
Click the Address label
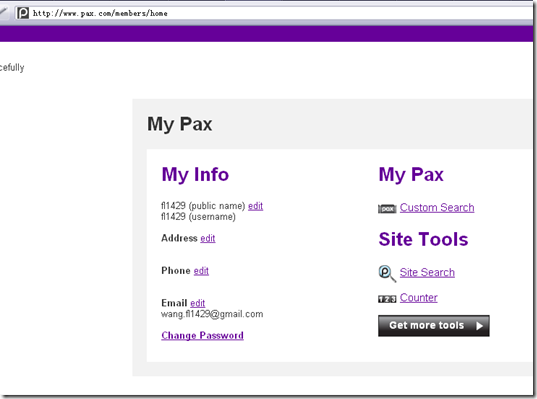(179, 238)
